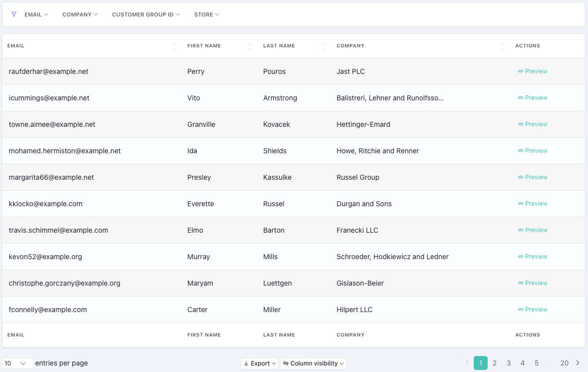Open Column visibility options
This screenshot has width=588, height=372.
(x=313, y=364)
